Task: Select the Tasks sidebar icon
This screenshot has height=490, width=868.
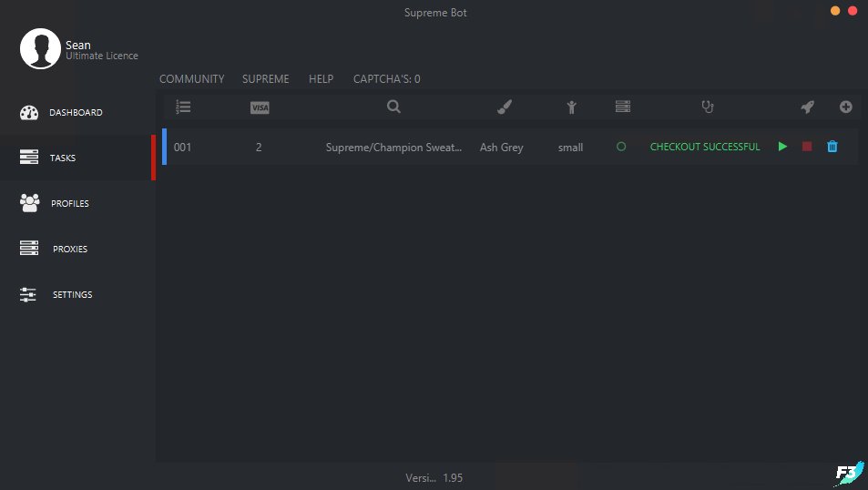Action: click(x=29, y=158)
